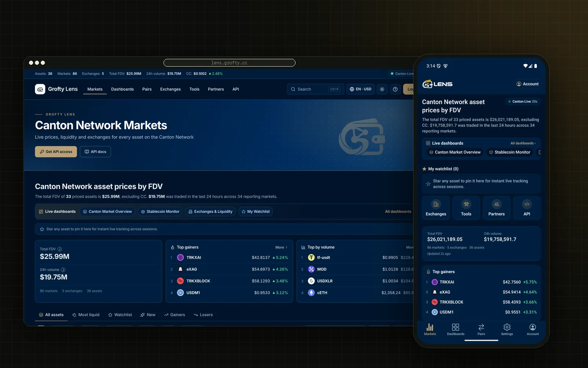Select TRKXAI coin icon in desktop gainers
Image resolution: width=588 pixels, height=368 pixels.
coord(180,258)
